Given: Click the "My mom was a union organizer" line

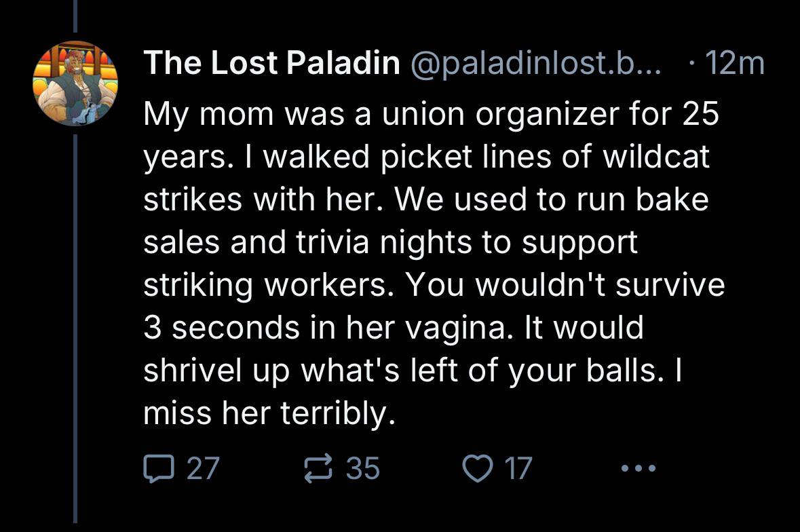Looking at the screenshot, I should point(431,117).
